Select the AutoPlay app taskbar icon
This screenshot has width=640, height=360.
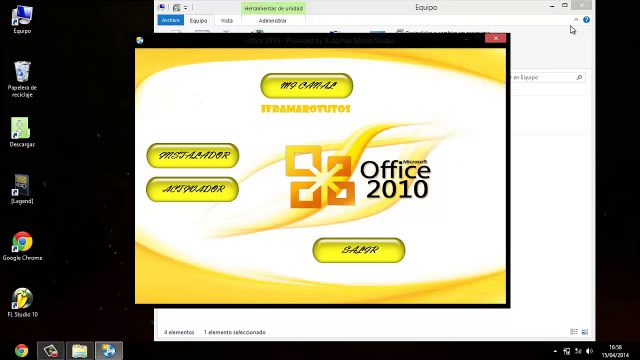[x=109, y=351]
